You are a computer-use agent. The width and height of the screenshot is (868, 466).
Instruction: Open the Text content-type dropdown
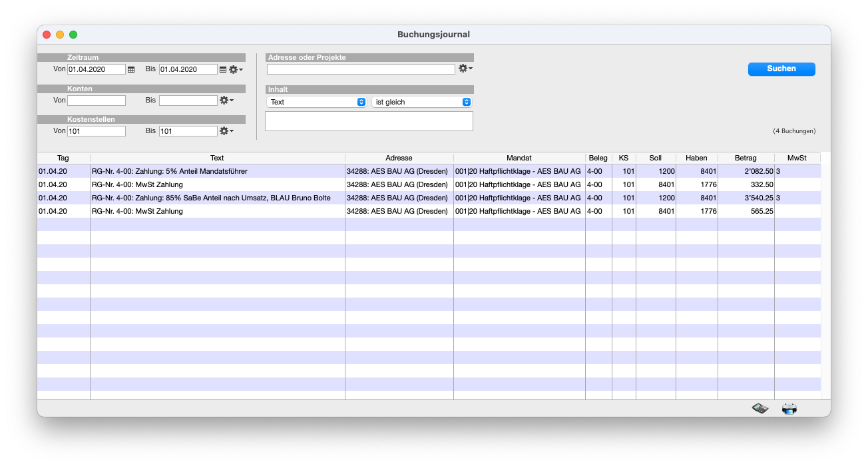tap(317, 102)
